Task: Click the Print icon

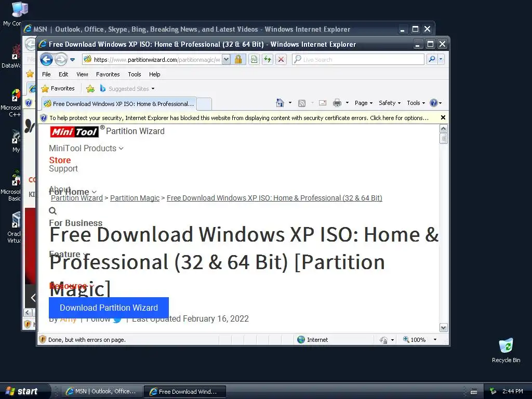Action: 337,103
